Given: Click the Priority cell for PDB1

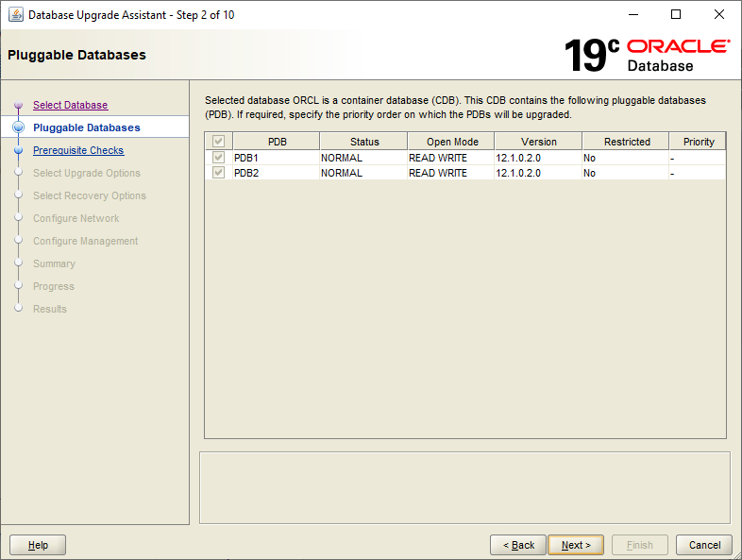Looking at the screenshot, I should pos(698,158).
